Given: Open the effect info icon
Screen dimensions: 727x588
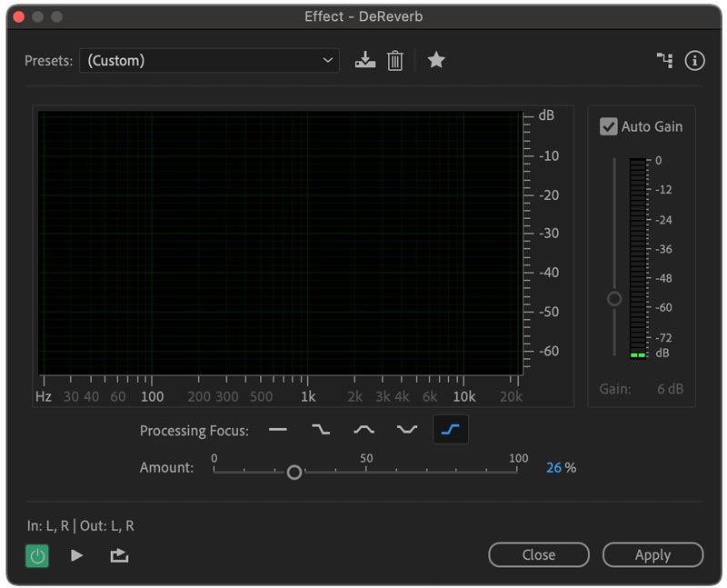Looking at the screenshot, I should click(x=694, y=61).
